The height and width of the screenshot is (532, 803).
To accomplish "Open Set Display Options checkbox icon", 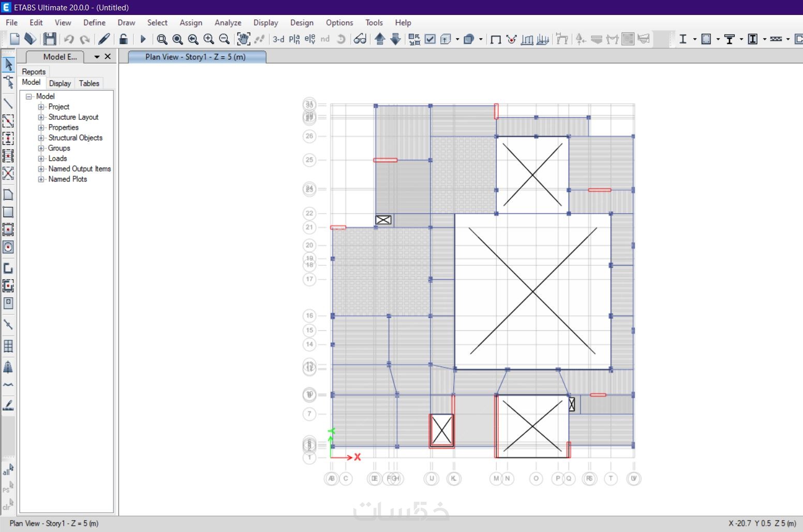I will pyautogui.click(x=430, y=39).
